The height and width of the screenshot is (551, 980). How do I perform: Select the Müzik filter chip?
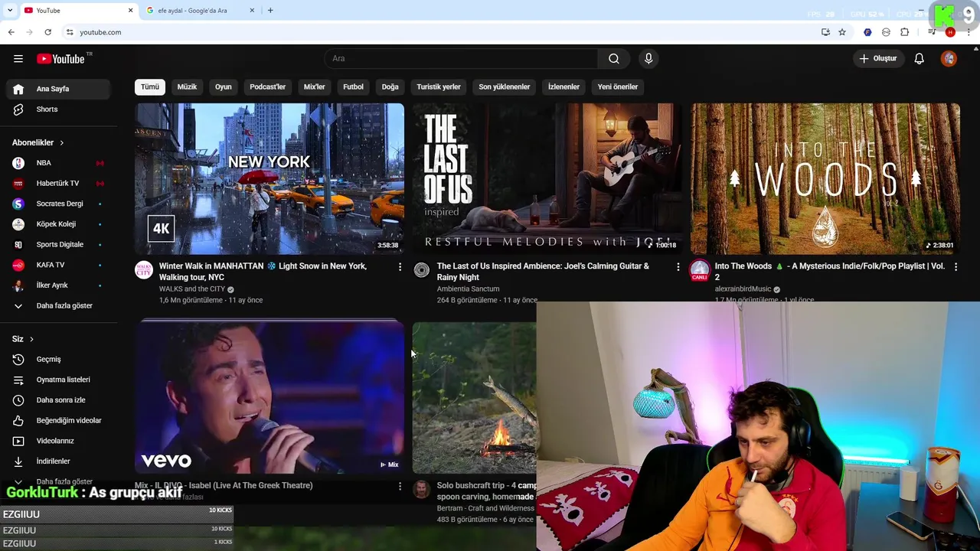pyautogui.click(x=187, y=86)
